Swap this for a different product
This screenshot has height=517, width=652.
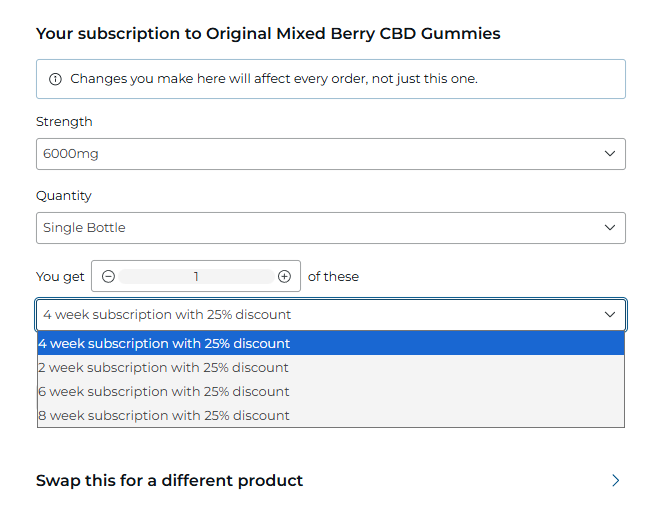pos(170,481)
